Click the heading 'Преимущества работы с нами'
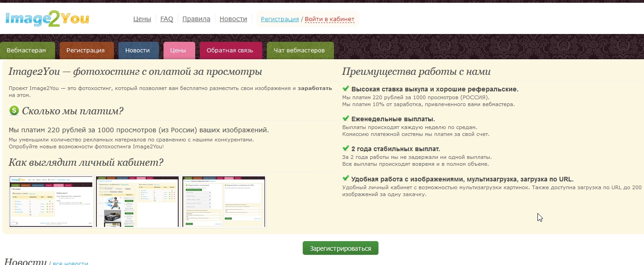 [417, 72]
